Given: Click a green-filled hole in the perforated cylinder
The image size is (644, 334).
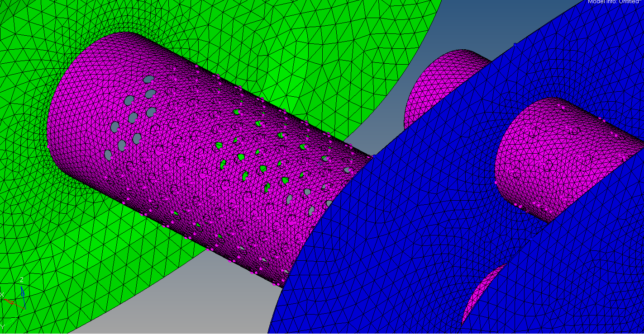Looking at the screenshot, I should pos(241,157).
